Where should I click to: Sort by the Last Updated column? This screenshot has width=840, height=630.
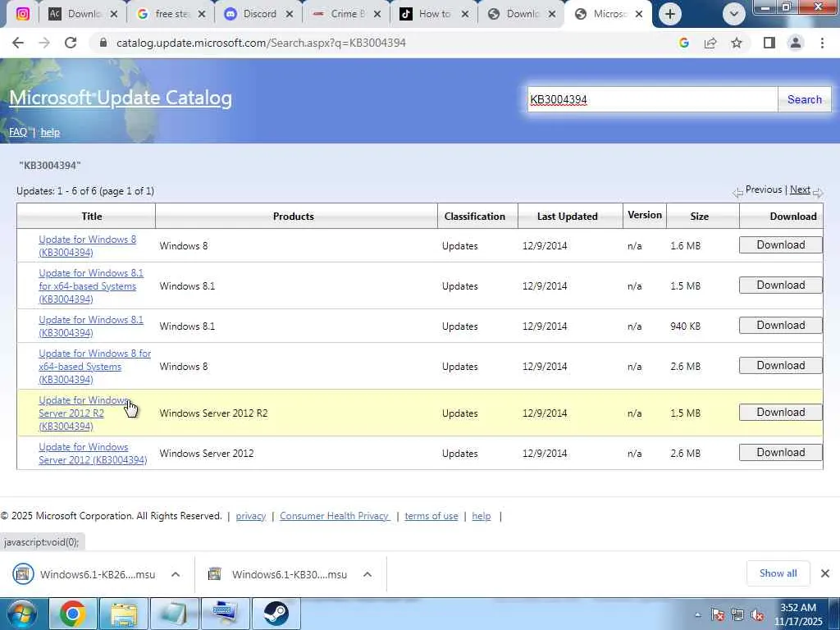pyautogui.click(x=568, y=217)
